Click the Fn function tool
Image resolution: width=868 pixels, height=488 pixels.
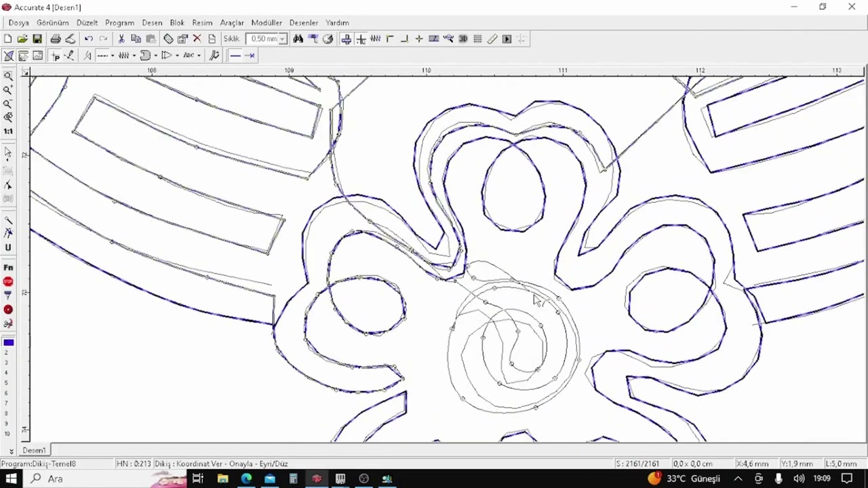click(x=8, y=268)
